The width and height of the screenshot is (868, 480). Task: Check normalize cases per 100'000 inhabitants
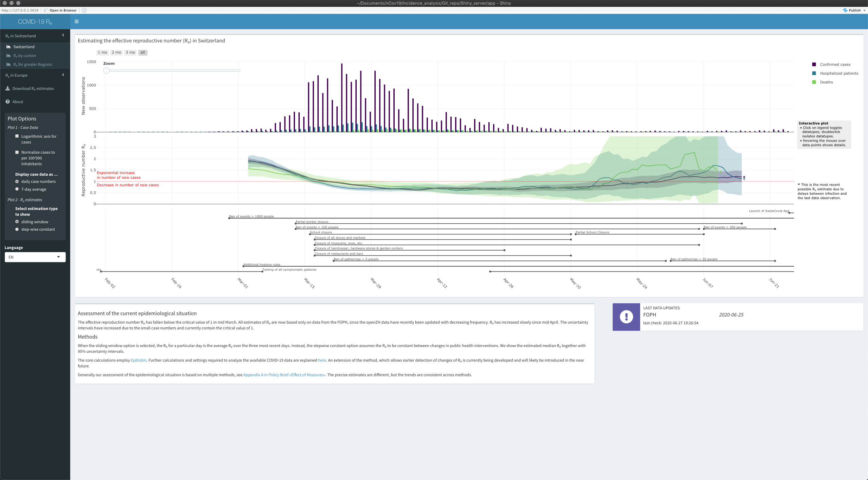[x=17, y=152]
